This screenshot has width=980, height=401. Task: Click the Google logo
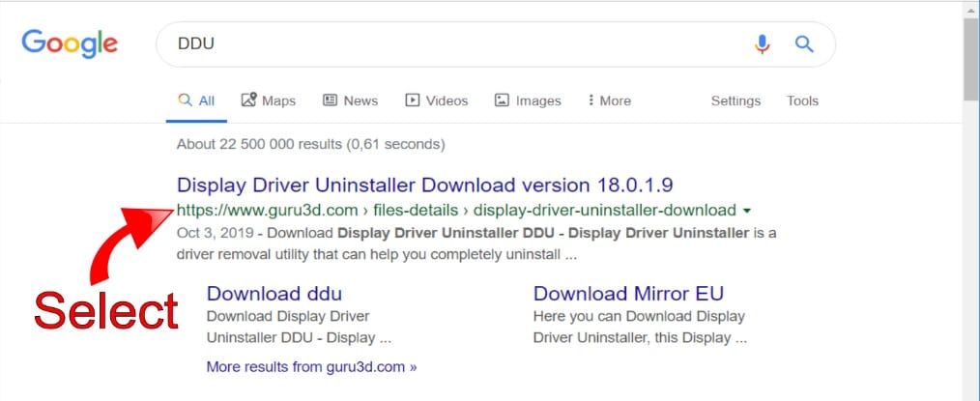pyautogui.click(x=70, y=43)
